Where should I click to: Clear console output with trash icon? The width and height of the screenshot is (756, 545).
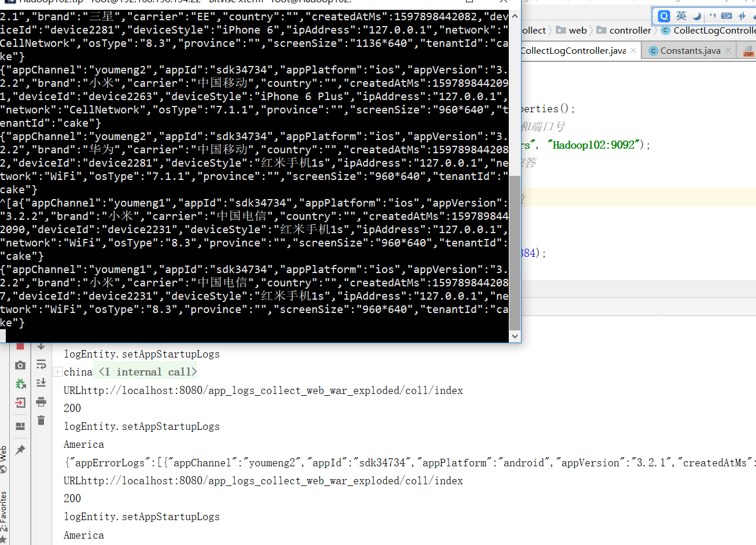[41, 420]
